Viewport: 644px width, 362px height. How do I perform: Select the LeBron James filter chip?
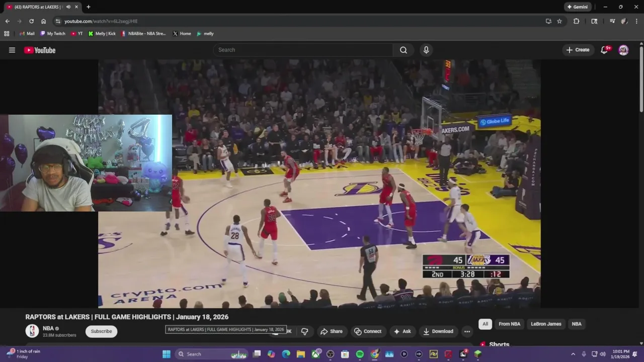[546, 324]
